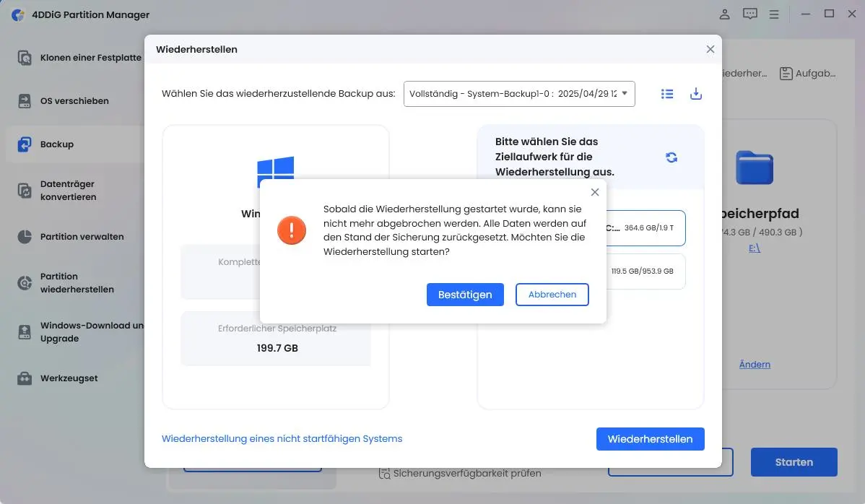This screenshot has height=504, width=865.
Task: Click the Windows download sidebar icon
Action: pos(25,332)
